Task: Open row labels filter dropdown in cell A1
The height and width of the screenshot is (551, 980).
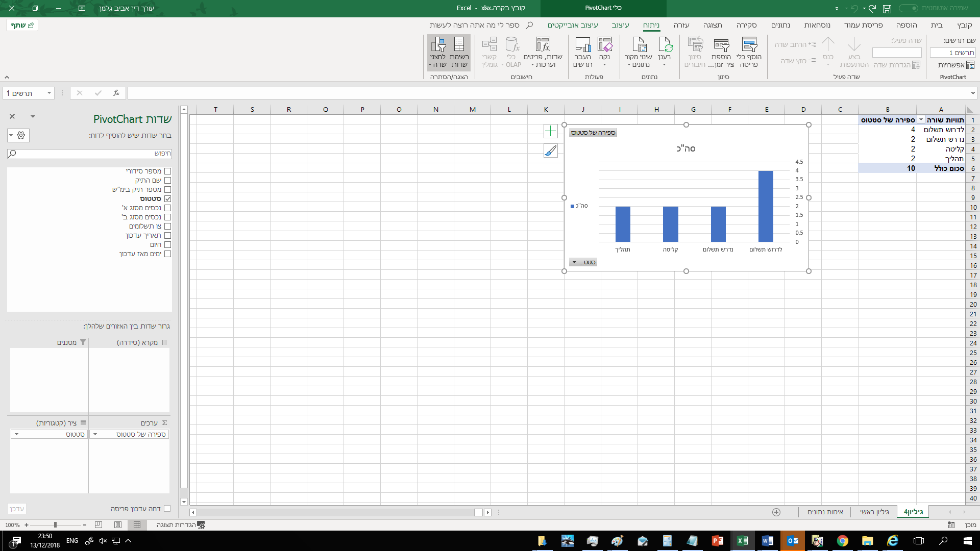Action: pyautogui.click(x=921, y=120)
